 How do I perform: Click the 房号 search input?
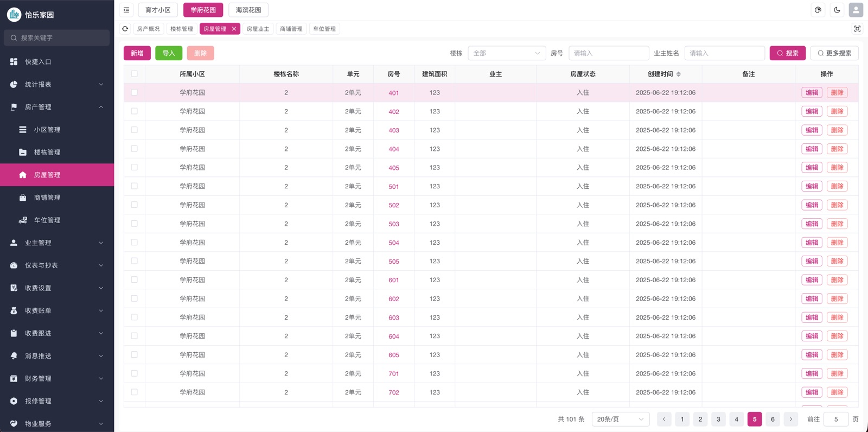coord(609,53)
